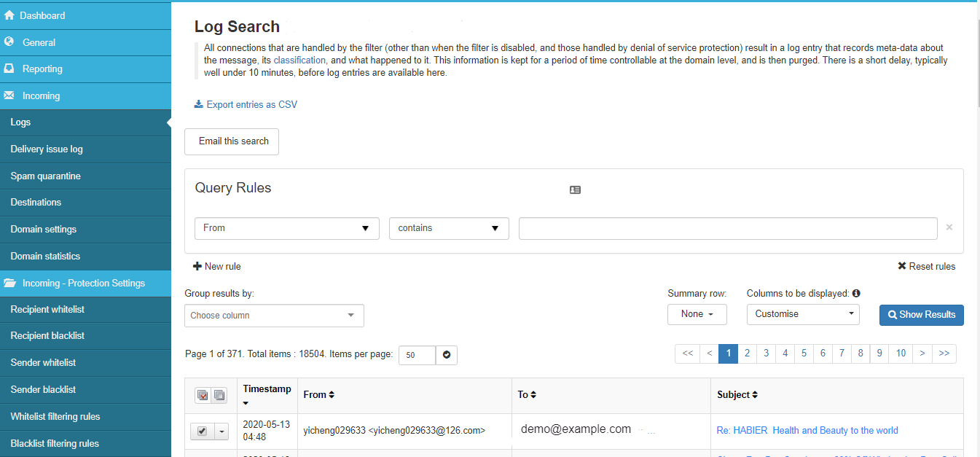Click the folder icon beside Incoming - Protection Settings

[x=10, y=283]
